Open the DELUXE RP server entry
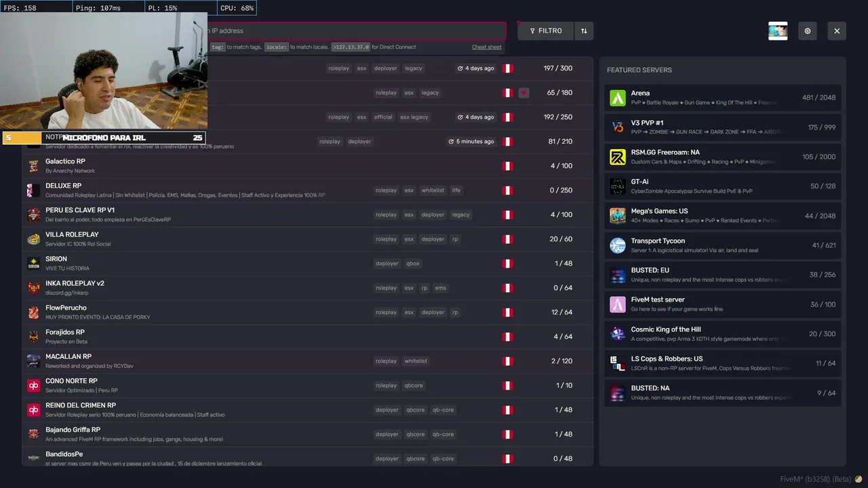 click(x=308, y=190)
